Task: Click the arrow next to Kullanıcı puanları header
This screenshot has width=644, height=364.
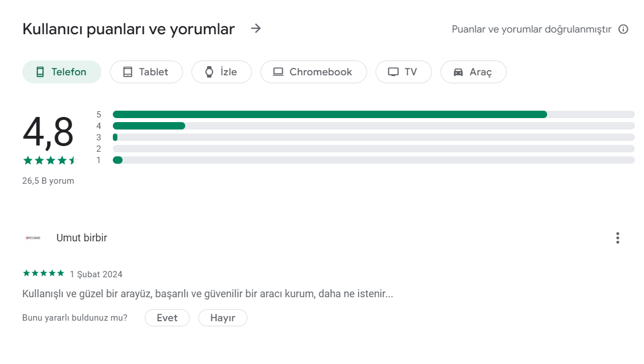Action: point(256,29)
